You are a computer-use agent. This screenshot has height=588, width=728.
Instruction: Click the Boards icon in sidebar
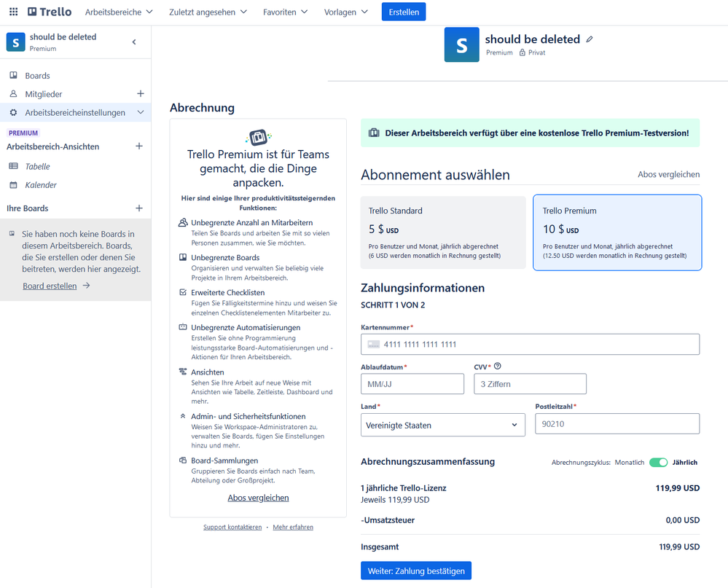[13, 75]
